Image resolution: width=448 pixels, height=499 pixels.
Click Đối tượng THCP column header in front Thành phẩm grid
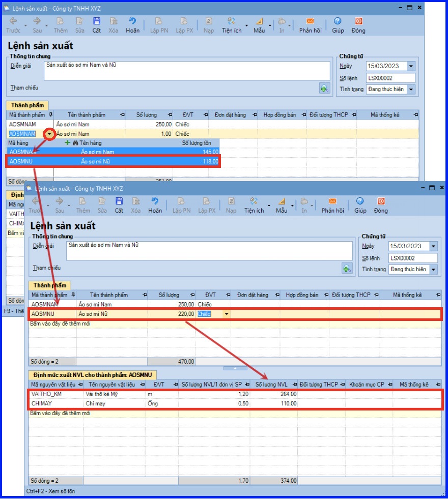(351, 295)
